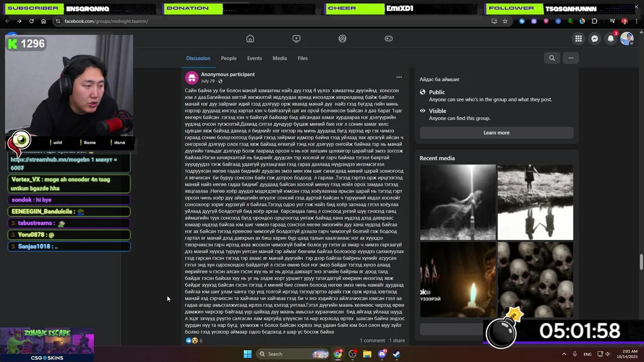Open the volume icon in system tray
This screenshot has height=362, width=644.
(x=608, y=354)
